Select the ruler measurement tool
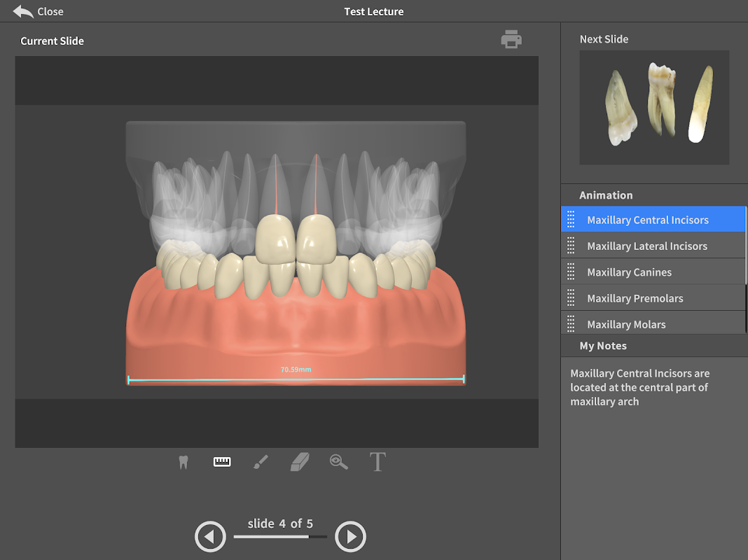Viewport: 748px width, 560px height. [x=222, y=462]
